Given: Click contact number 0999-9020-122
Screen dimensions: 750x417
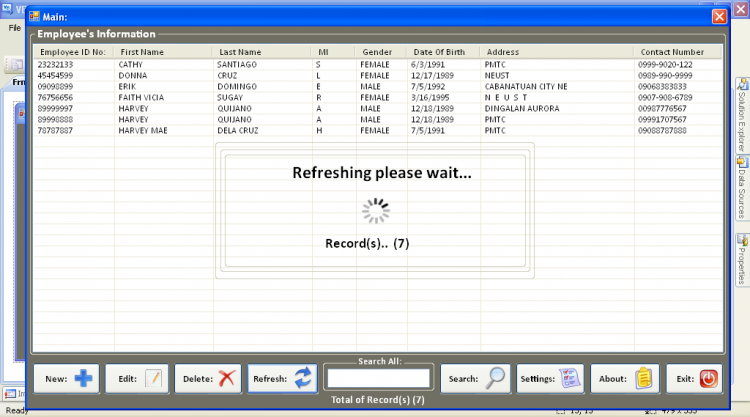Looking at the screenshot, I should (x=665, y=65).
